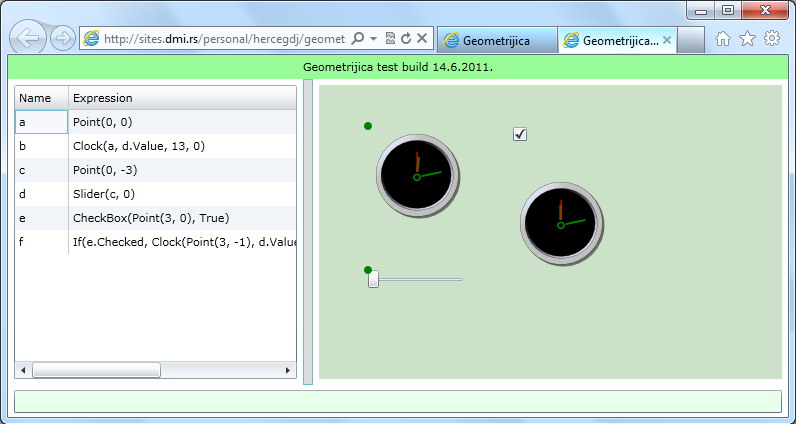
Task: Switch to the first Geometrijica tab
Action: [x=498, y=40]
